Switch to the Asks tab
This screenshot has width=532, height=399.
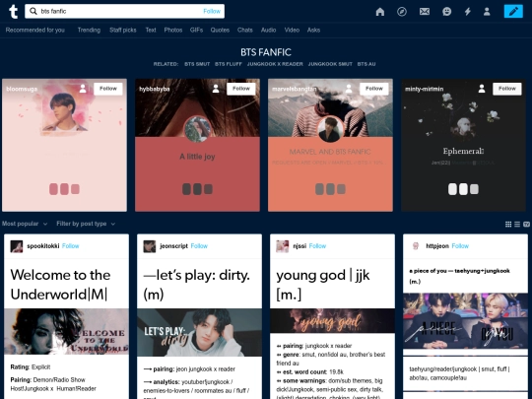[x=313, y=30]
